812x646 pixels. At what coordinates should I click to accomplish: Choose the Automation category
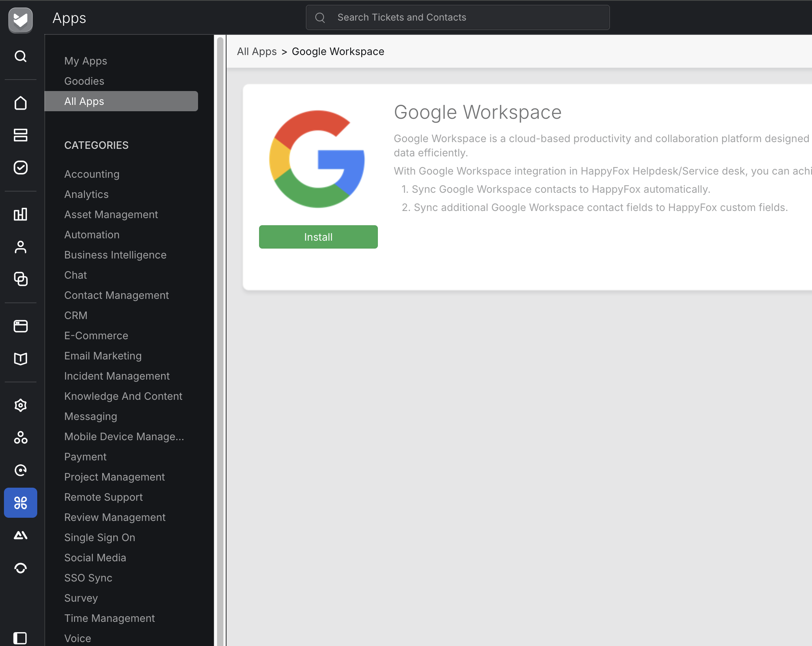92,235
